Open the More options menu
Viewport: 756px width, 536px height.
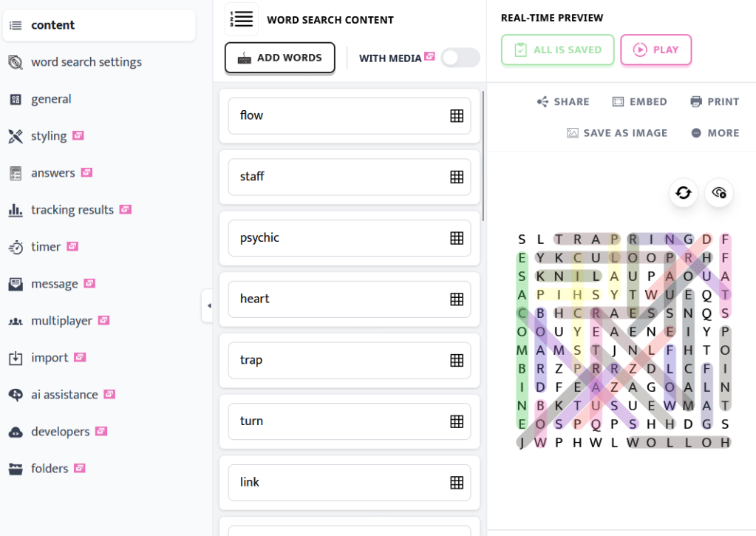(x=715, y=133)
